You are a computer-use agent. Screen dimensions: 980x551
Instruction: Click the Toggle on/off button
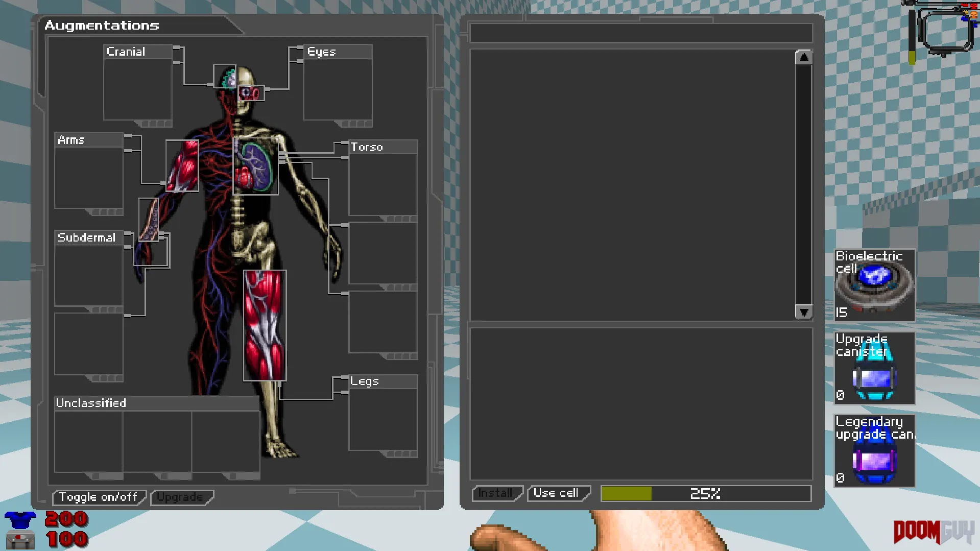[x=99, y=497]
